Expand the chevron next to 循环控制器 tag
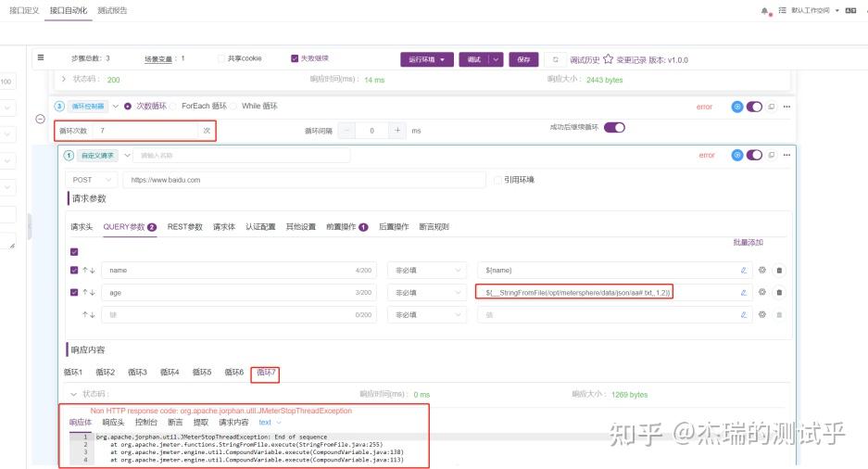 pos(115,107)
